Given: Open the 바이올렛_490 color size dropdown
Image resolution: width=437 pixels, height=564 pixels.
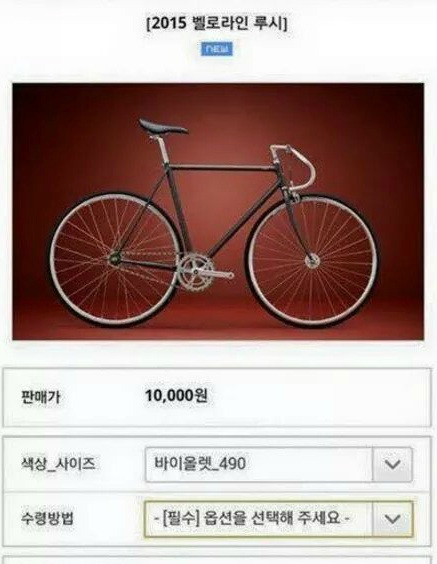Looking at the screenshot, I should pyautogui.click(x=279, y=464).
